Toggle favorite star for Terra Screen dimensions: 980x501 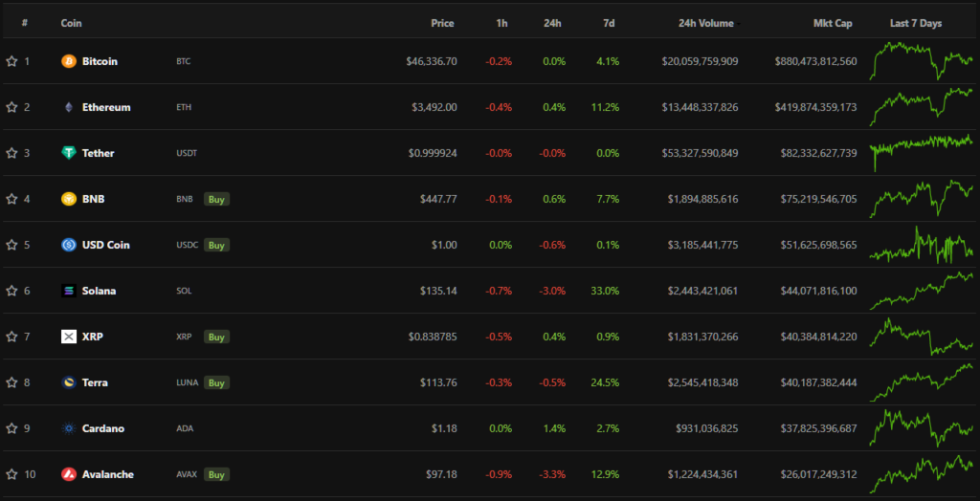(11, 382)
